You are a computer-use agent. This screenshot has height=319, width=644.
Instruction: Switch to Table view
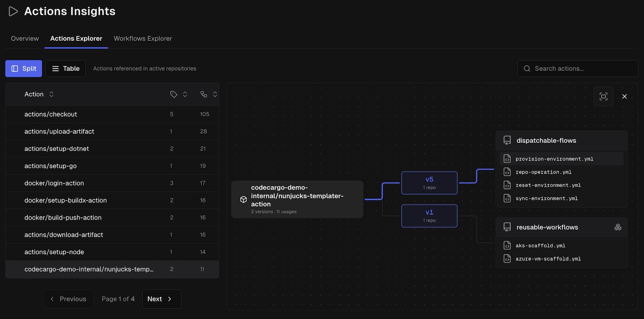point(66,69)
